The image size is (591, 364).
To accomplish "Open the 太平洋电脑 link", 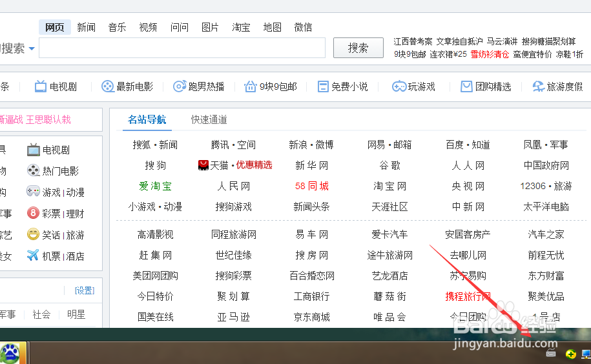I will click(x=546, y=207).
